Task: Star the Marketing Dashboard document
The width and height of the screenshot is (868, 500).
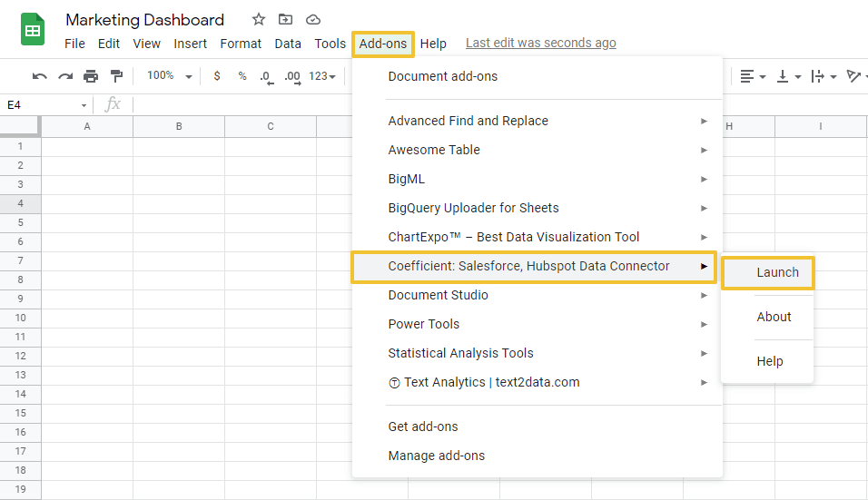Action: point(259,20)
